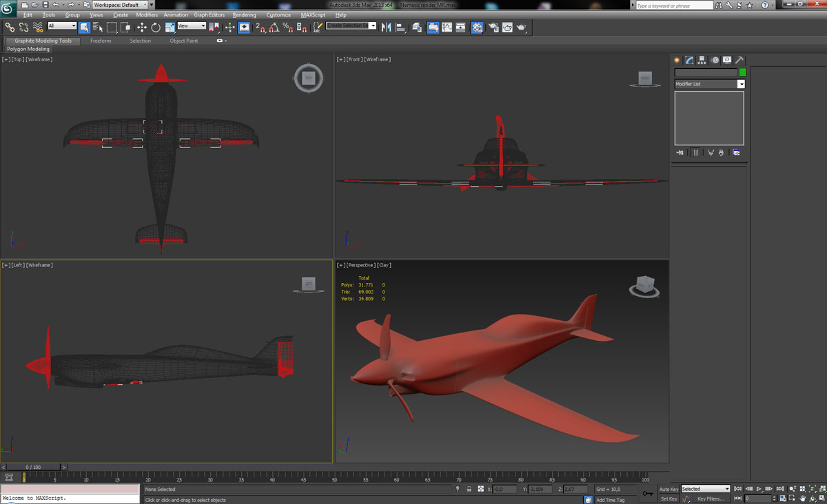Open the Rendering menu

click(244, 14)
